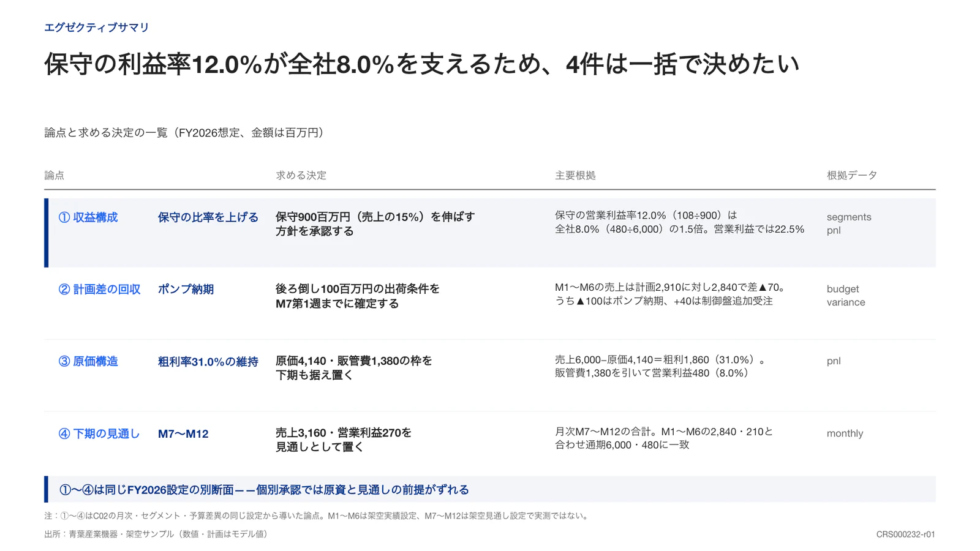
Task: Click the 根拠データ column header
Action: tap(851, 175)
